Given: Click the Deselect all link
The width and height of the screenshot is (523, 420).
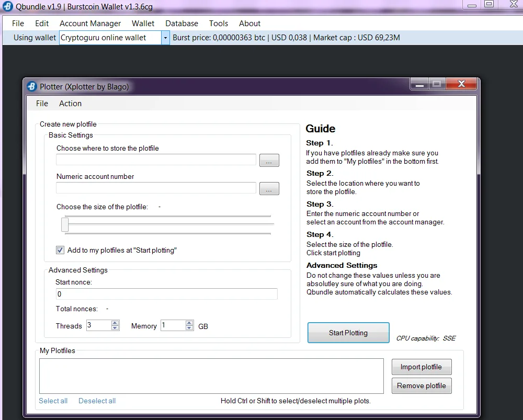Looking at the screenshot, I should coord(97,401).
